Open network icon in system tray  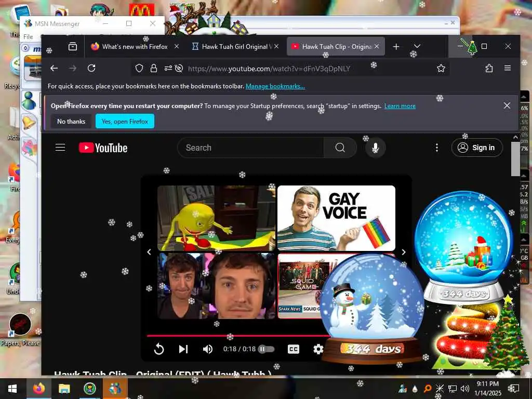tap(453, 389)
